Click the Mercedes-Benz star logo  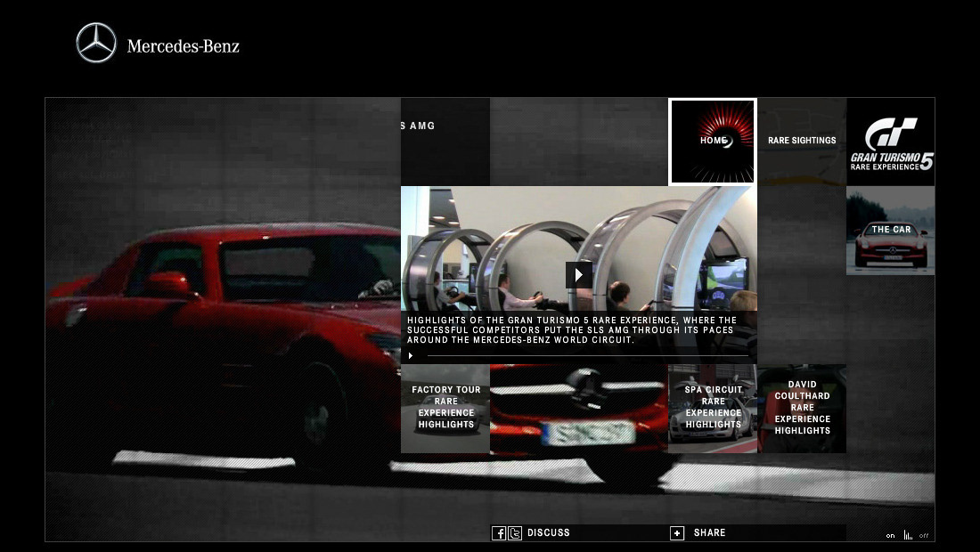click(x=96, y=43)
